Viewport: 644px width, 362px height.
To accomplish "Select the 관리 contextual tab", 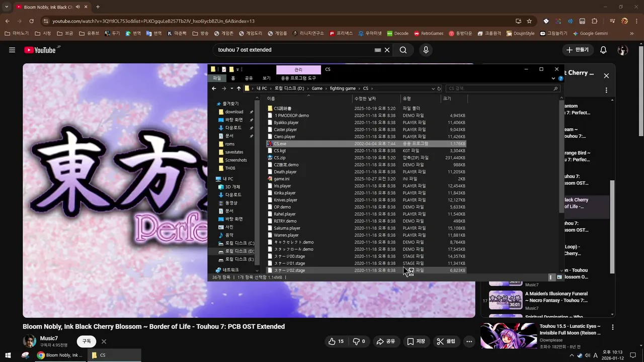I will coord(298,69).
